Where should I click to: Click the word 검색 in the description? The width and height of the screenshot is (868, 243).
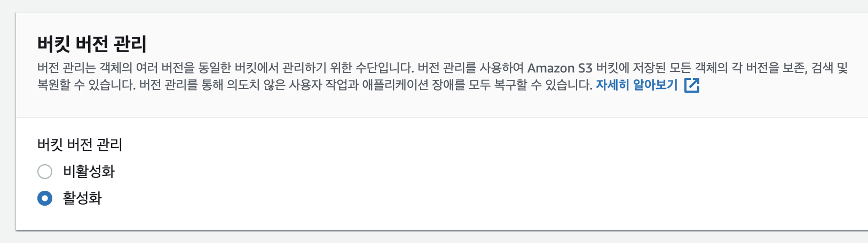coord(822,68)
